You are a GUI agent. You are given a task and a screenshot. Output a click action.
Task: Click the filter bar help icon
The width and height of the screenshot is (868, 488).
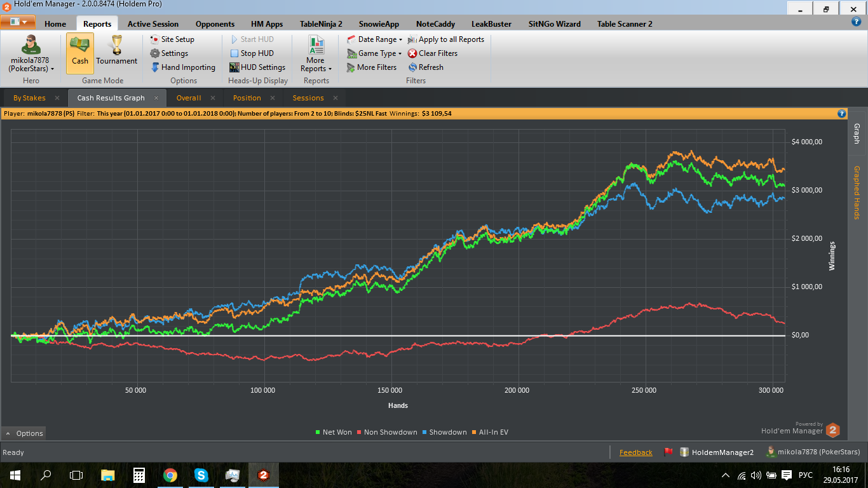click(x=842, y=114)
